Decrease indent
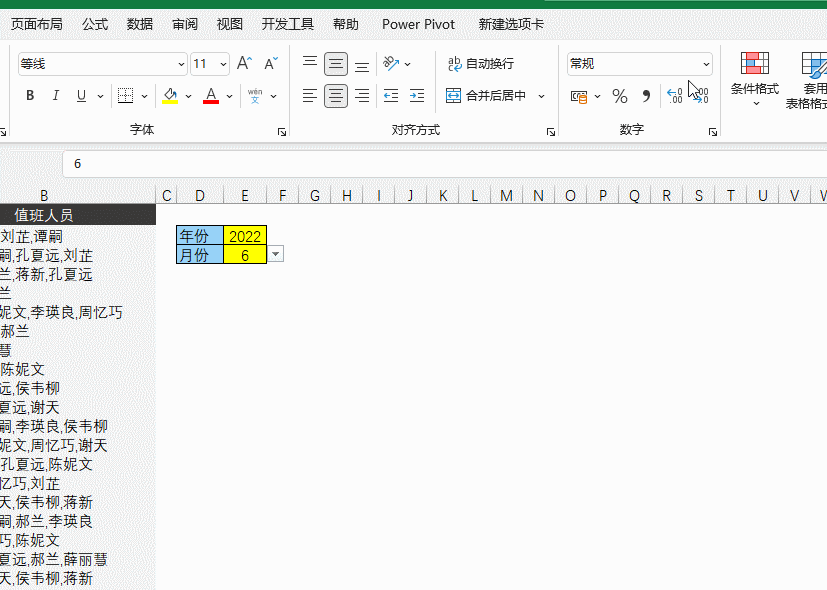The image size is (827, 590). click(391, 95)
